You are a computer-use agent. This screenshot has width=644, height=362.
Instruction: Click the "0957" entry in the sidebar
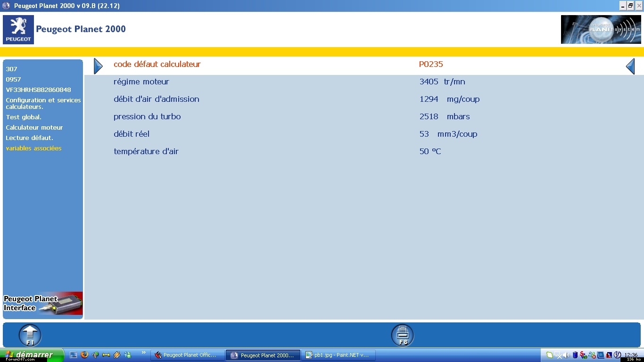point(13,79)
